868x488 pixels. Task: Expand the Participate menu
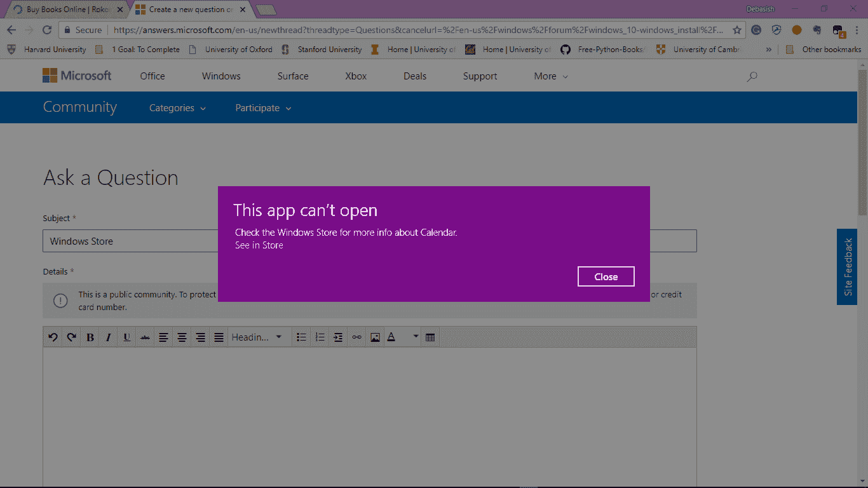pos(263,108)
